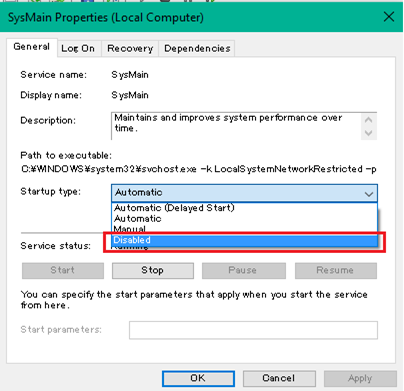404x391 pixels.
Task: Pick Manual from startup type list
Action: pyautogui.click(x=244, y=229)
